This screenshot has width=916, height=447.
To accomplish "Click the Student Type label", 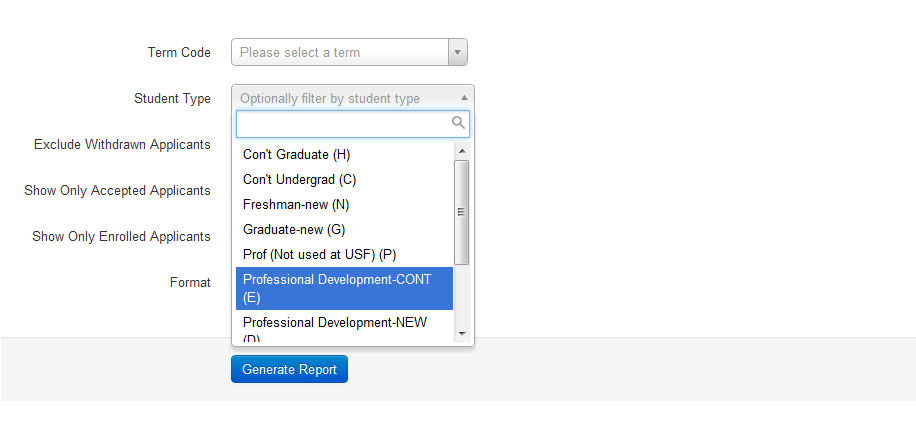I will pos(172,98).
